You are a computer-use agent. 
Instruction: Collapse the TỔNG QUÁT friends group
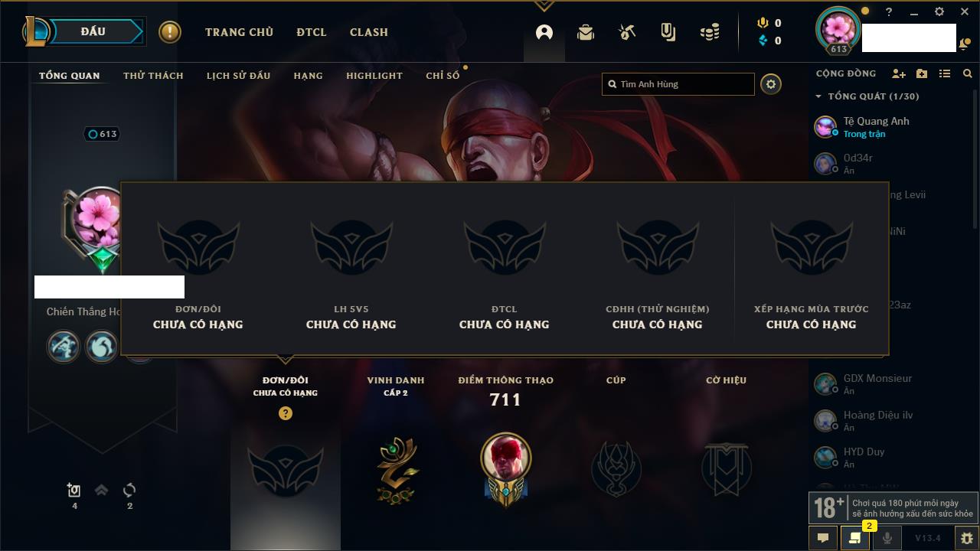818,96
